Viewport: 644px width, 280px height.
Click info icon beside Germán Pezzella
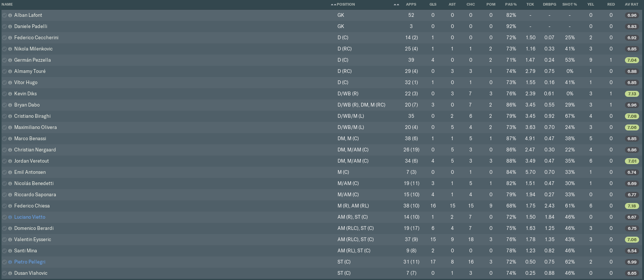(10, 60)
